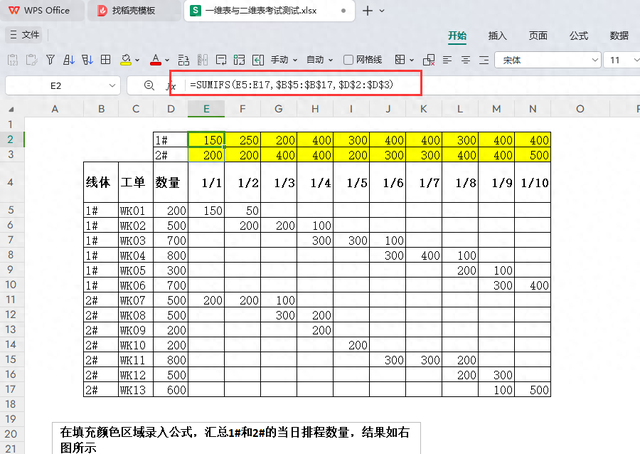The image size is (640, 454).
Task: Click the 工单 header cell
Action: [x=136, y=182]
